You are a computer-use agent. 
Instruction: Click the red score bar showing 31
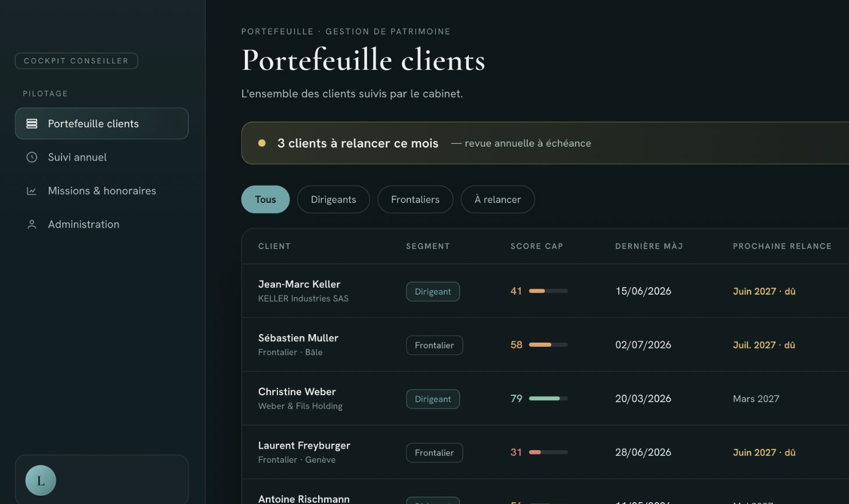[548, 452]
